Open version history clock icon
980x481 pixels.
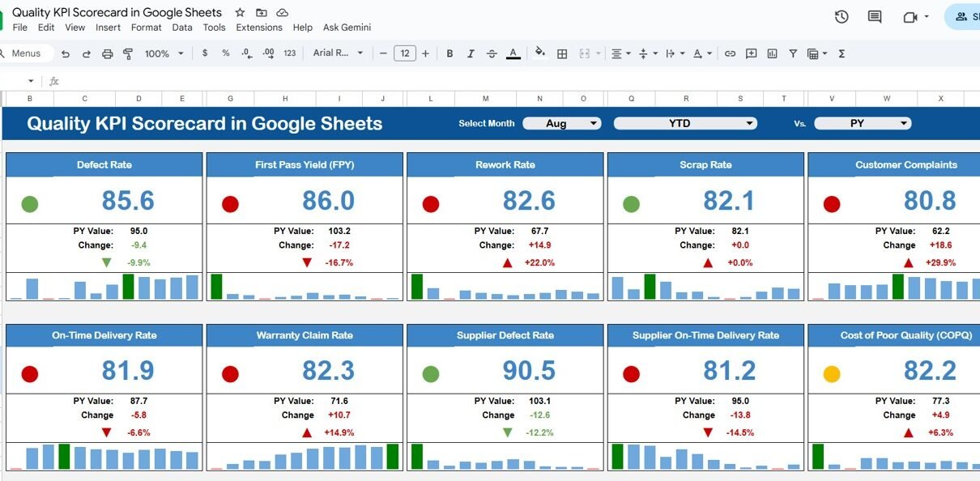click(842, 16)
